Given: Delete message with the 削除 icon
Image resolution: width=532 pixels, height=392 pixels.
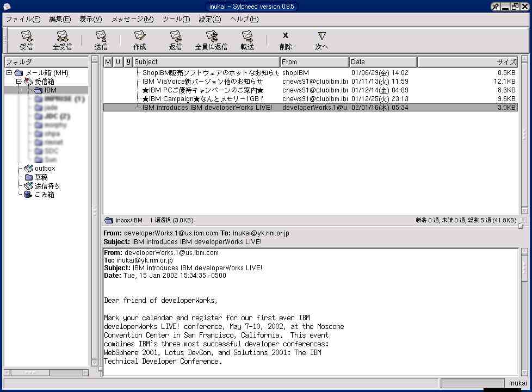Looking at the screenshot, I should pyautogui.click(x=286, y=40).
